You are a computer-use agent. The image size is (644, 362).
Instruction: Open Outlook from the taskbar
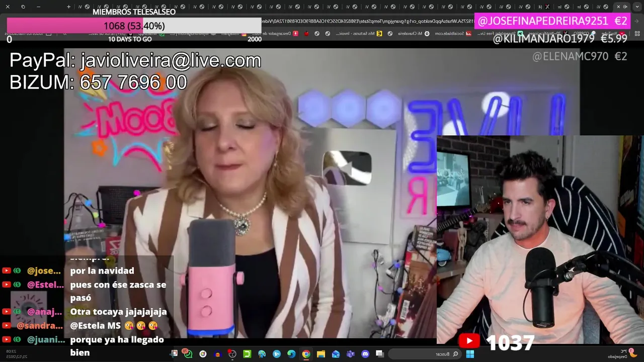(336, 354)
